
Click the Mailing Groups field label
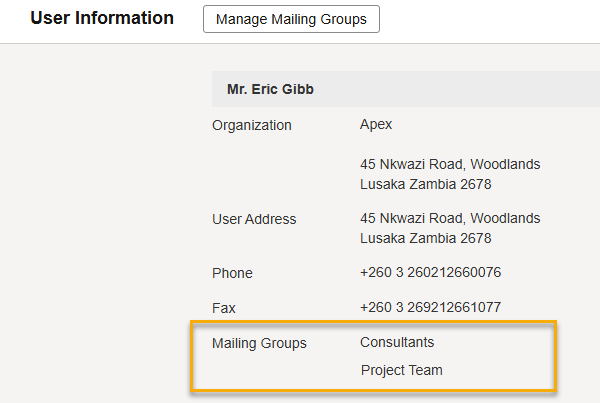tap(259, 343)
